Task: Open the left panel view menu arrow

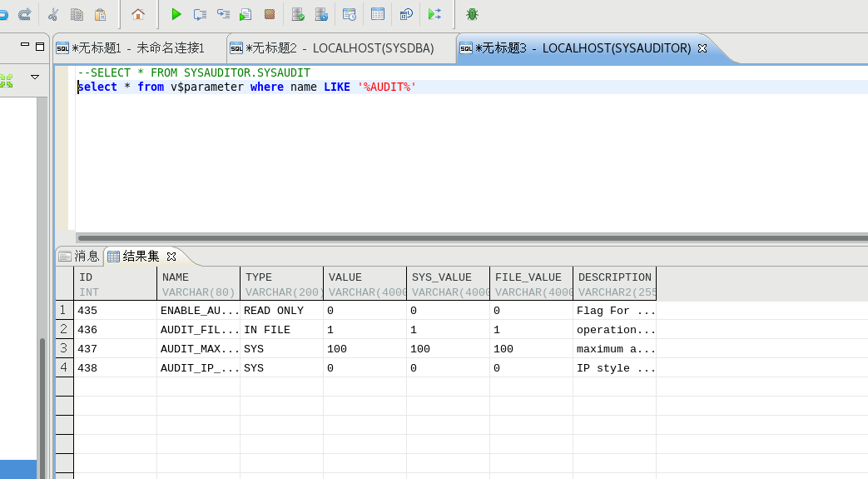Action: pos(35,77)
